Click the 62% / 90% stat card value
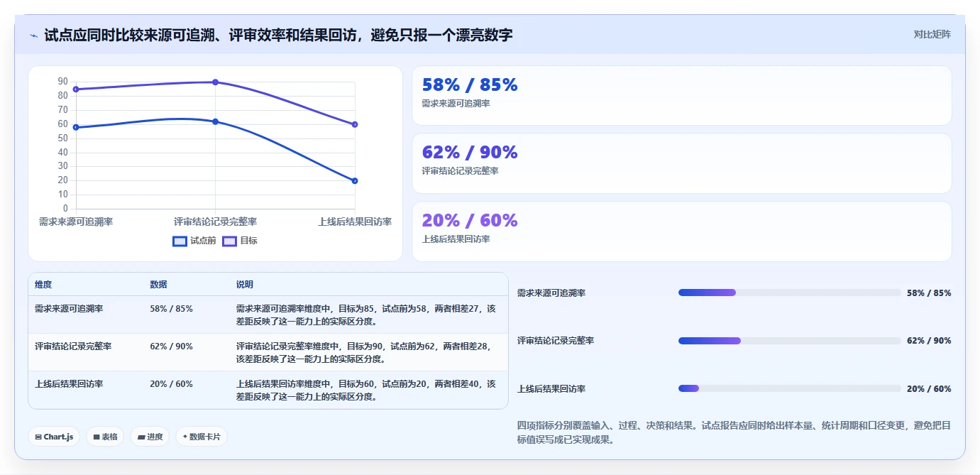This screenshot has height=475, width=980. pos(470,152)
